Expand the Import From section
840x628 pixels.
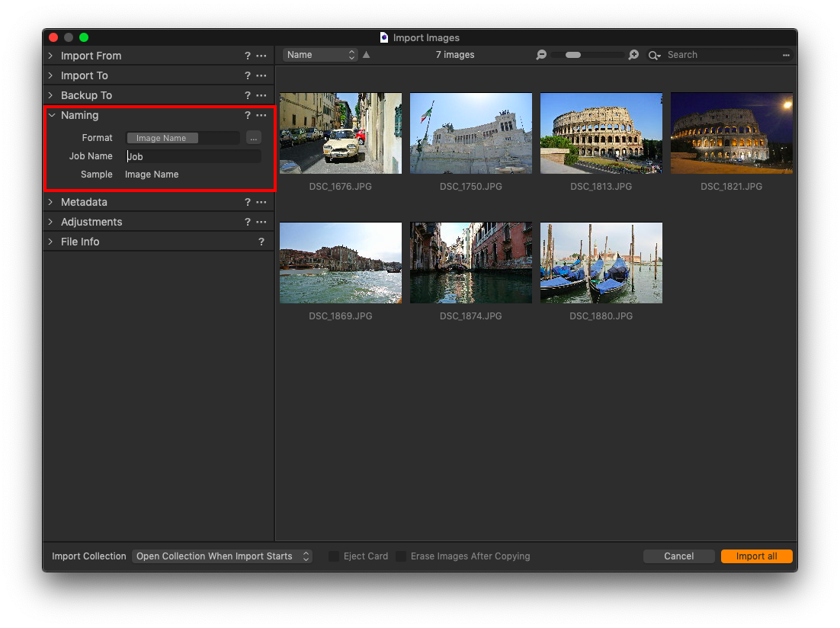[51, 56]
